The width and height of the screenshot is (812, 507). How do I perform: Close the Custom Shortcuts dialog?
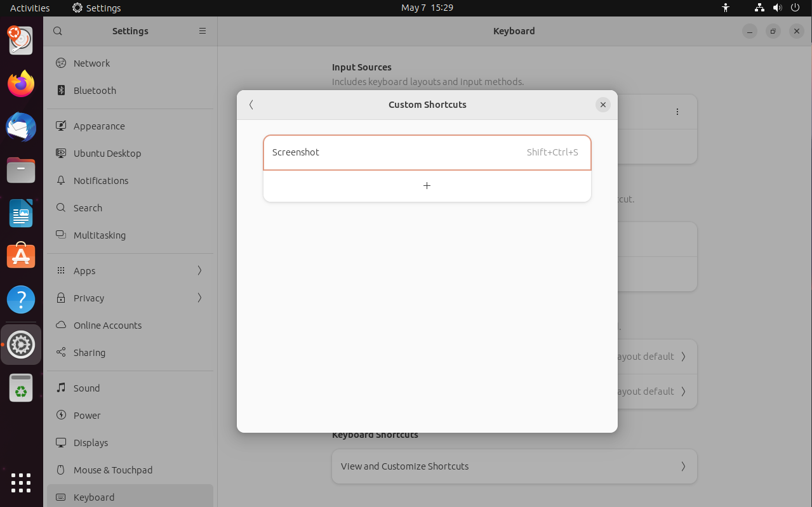pos(603,105)
